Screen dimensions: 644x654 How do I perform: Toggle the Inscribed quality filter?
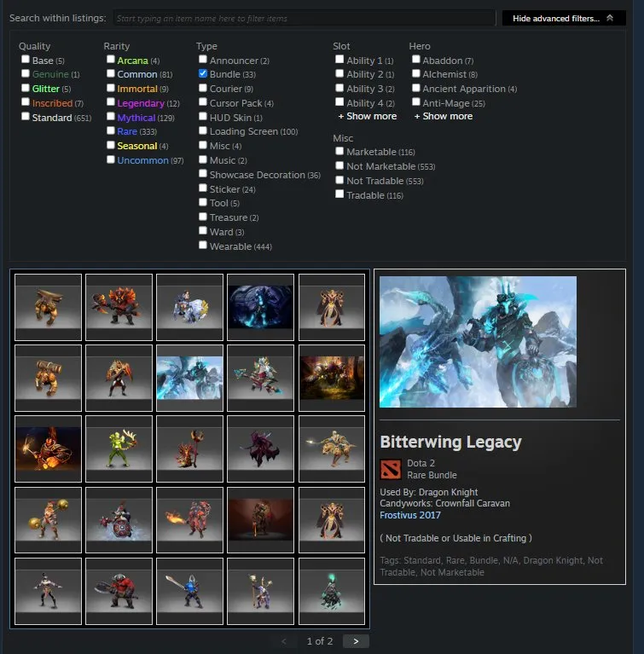[26, 101]
